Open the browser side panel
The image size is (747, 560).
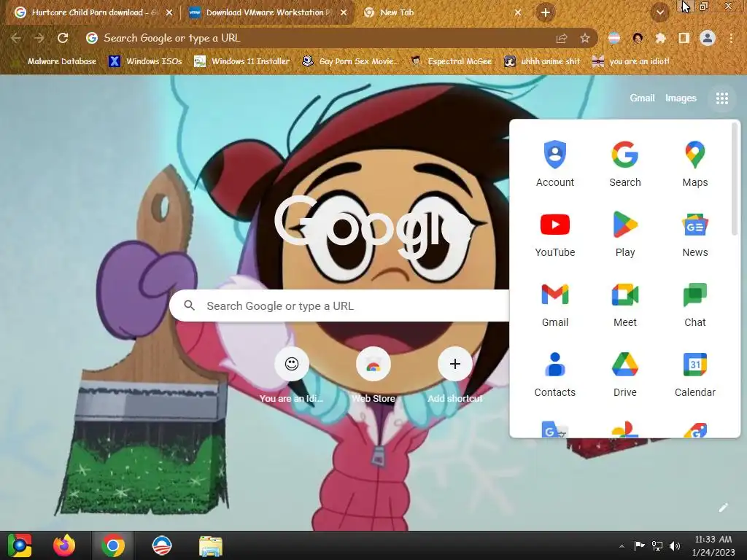pos(684,38)
